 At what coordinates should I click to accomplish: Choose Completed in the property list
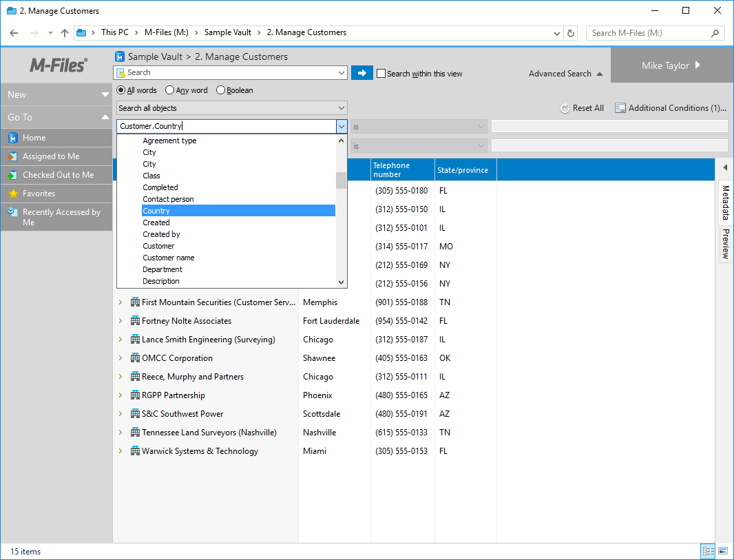[238, 187]
